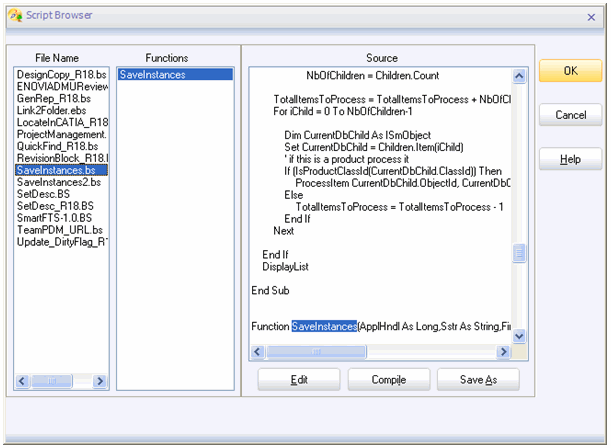Screen dimensions: 611x448
Task: Click the OK button
Action: click(570, 71)
